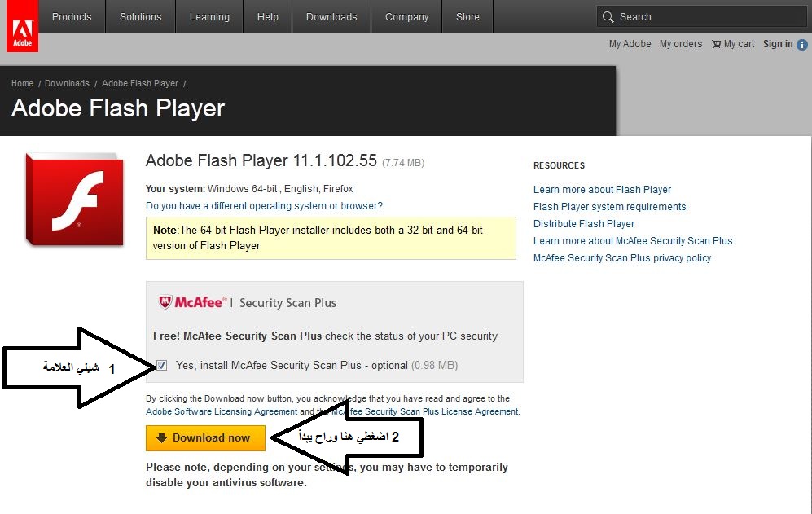Click the 7.74 MB file size text
The image size is (812, 514).
pyautogui.click(x=403, y=163)
